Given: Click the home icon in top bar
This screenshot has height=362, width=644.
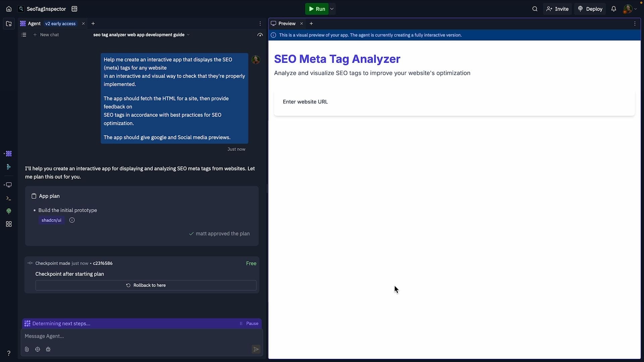Looking at the screenshot, I should 9,9.
